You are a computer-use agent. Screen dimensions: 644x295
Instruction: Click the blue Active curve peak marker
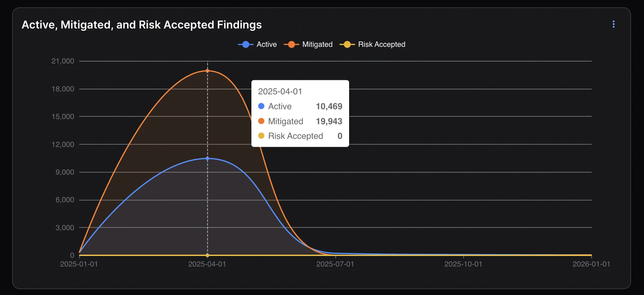click(207, 158)
